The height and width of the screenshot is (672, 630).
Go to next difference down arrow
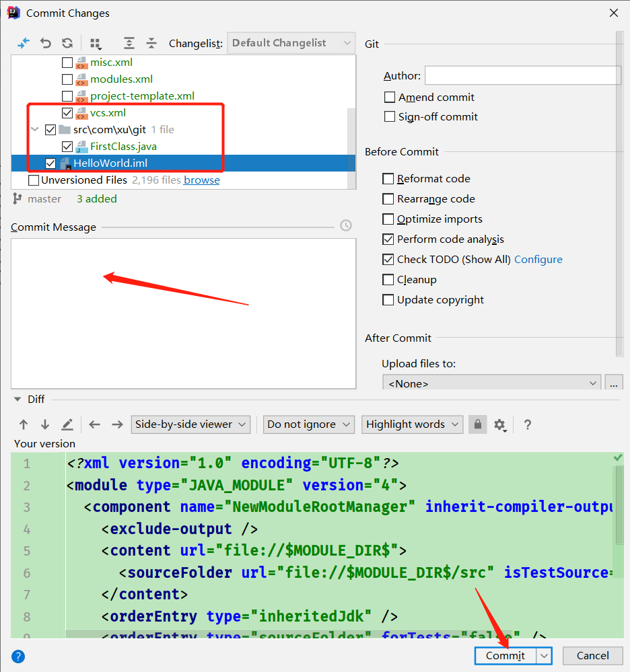point(45,424)
